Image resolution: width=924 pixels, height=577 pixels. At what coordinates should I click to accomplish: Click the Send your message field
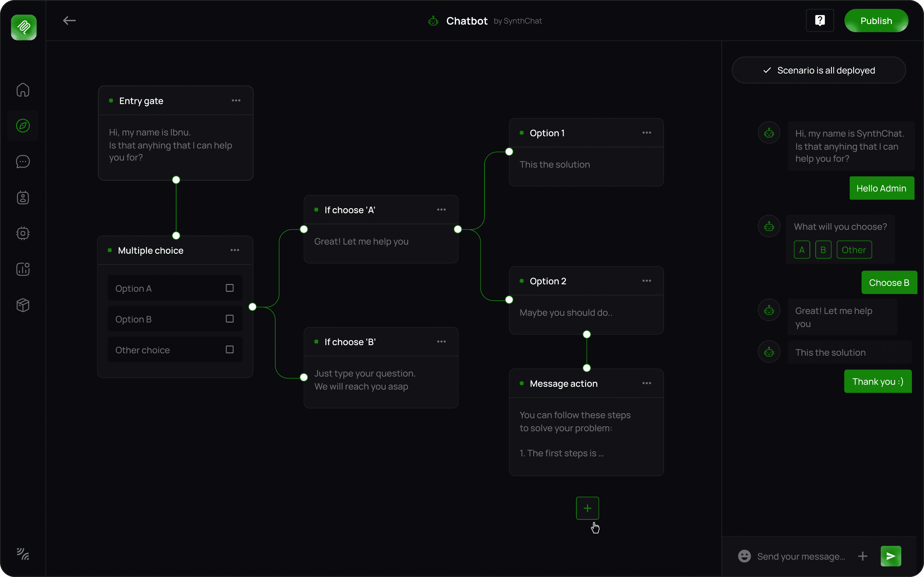(x=801, y=556)
